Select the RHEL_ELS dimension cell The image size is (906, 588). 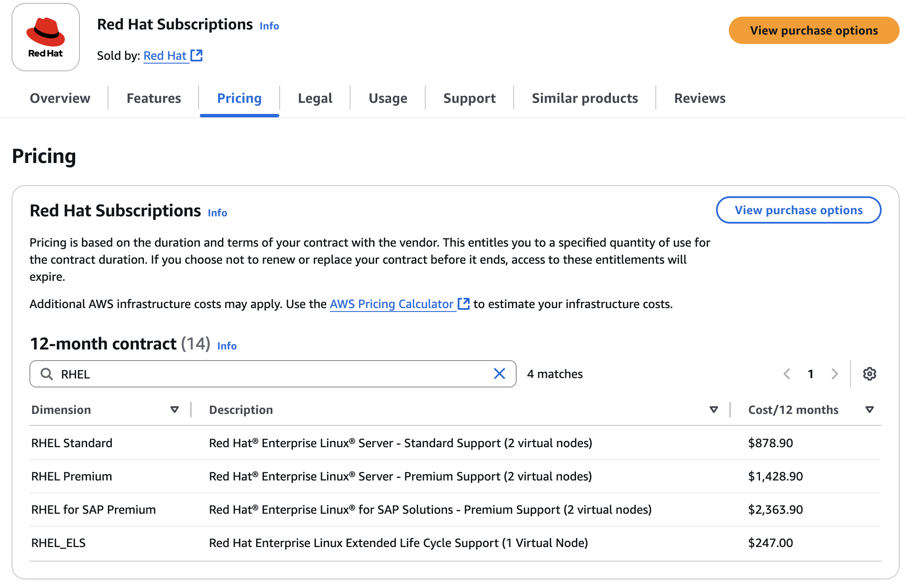pos(58,543)
